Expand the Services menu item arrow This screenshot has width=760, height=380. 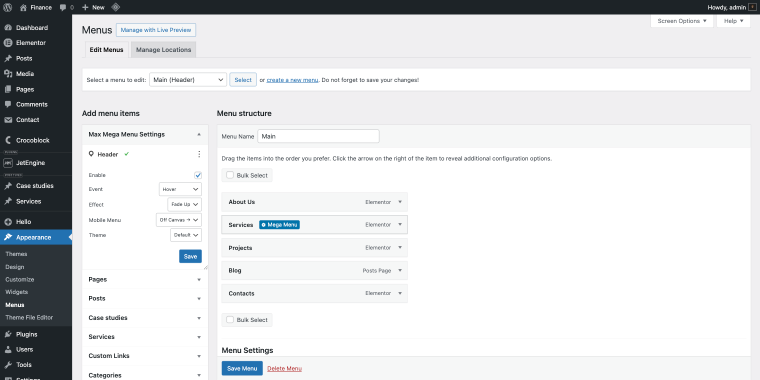pos(400,224)
